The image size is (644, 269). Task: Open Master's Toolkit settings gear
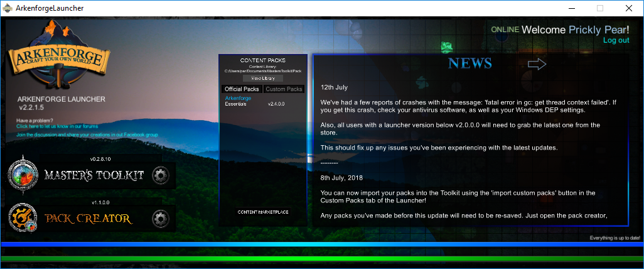pyautogui.click(x=161, y=175)
